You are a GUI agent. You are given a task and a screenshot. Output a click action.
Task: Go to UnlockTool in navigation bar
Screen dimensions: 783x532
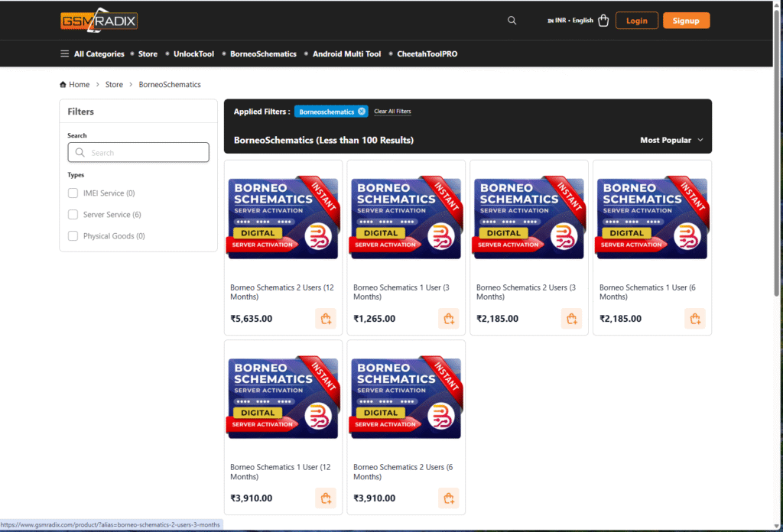point(193,54)
